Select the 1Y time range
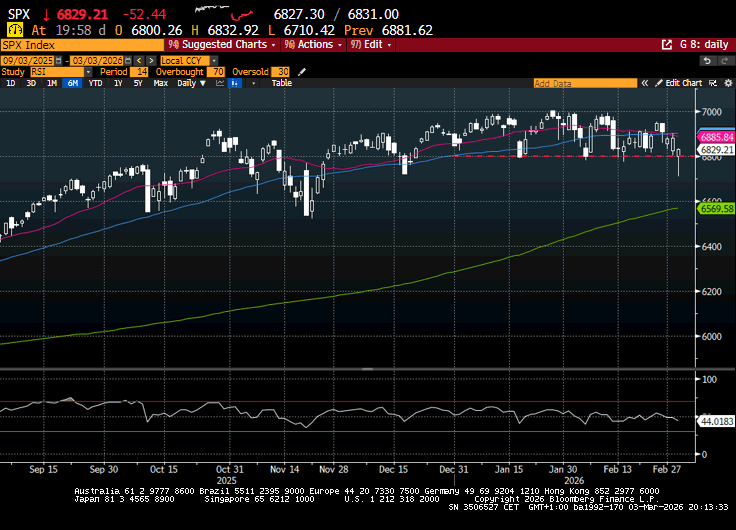This screenshot has width=736, height=530. coord(118,83)
